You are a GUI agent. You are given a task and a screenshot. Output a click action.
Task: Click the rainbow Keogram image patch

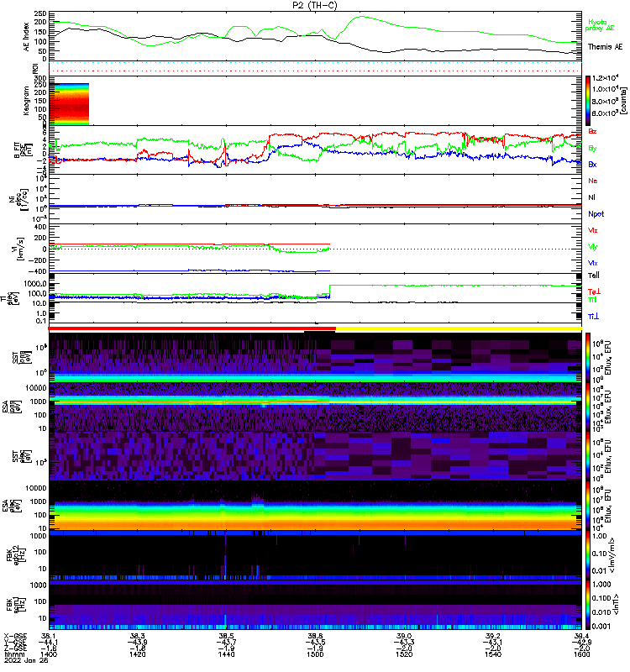tap(71, 102)
